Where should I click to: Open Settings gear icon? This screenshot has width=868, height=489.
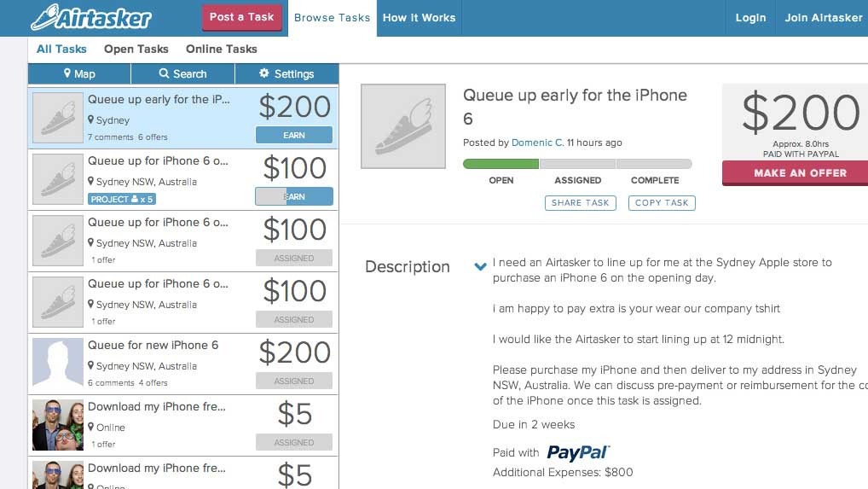[264, 73]
